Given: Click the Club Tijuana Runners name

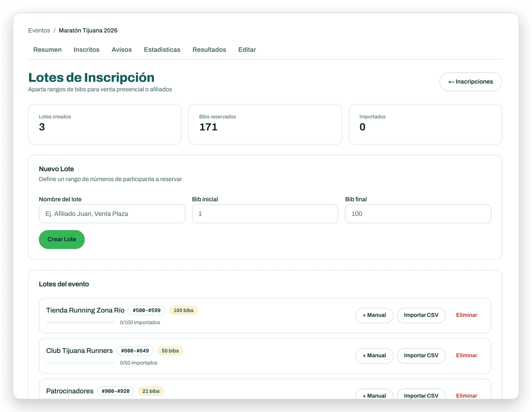Looking at the screenshot, I should pos(79,351).
